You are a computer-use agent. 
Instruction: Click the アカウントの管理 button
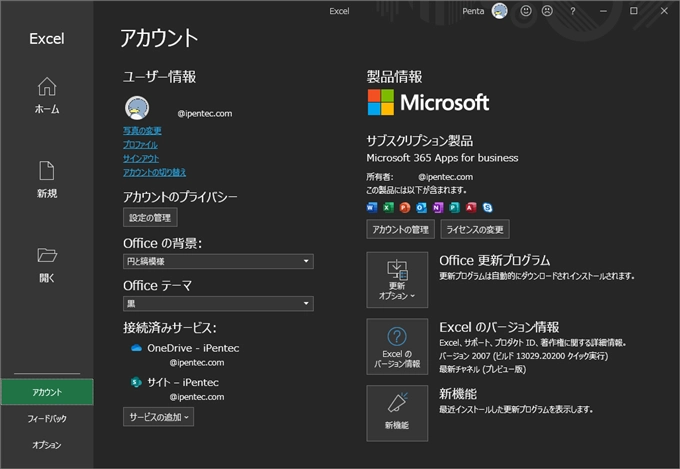[x=400, y=230]
